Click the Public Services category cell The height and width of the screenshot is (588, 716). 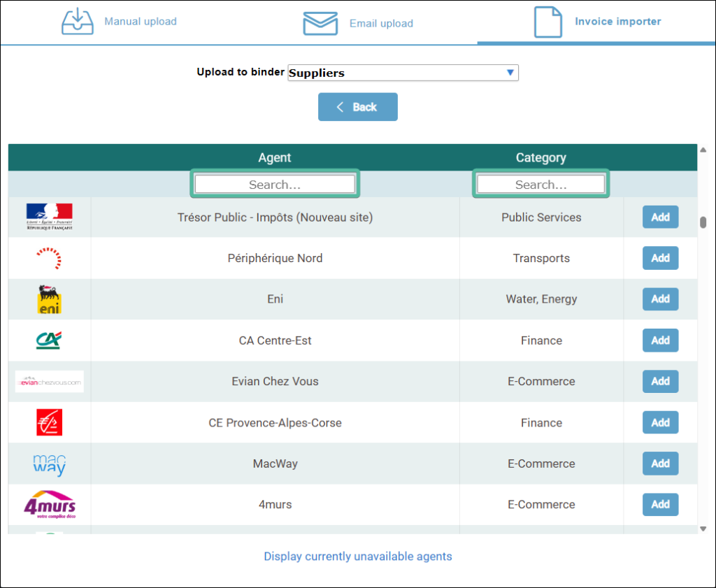541,217
